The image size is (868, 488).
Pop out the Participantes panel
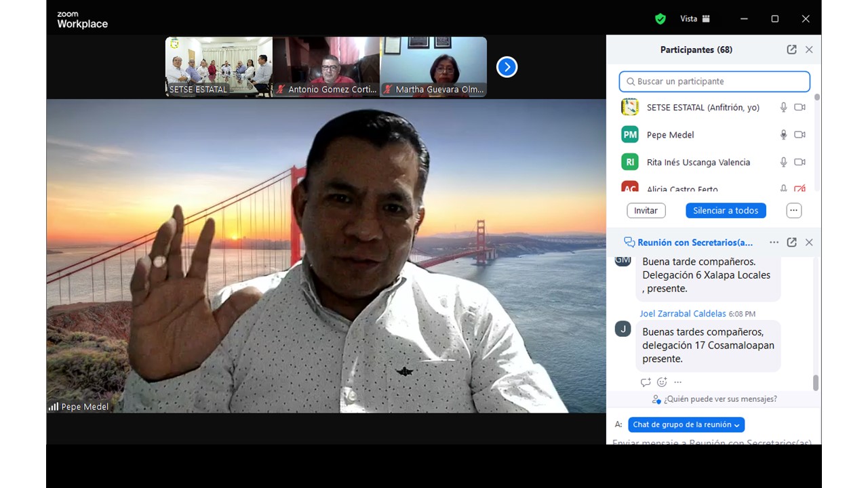point(791,49)
